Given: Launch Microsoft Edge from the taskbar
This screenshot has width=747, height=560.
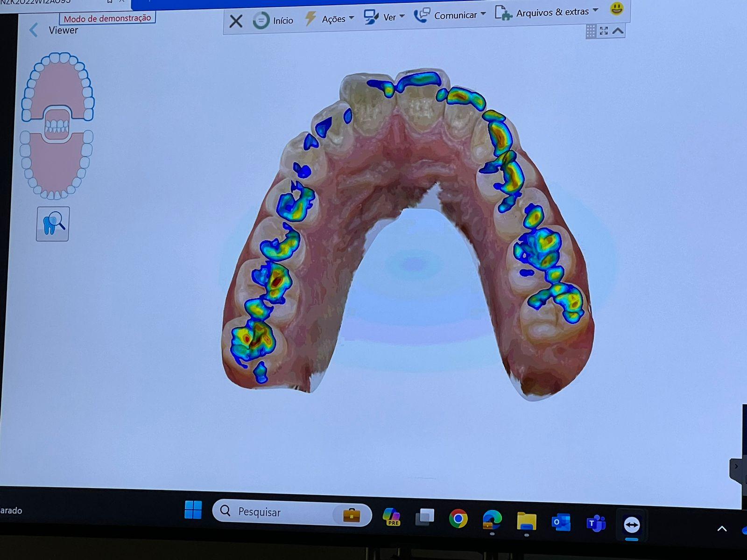Looking at the screenshot, I should (x=492, y=520).
